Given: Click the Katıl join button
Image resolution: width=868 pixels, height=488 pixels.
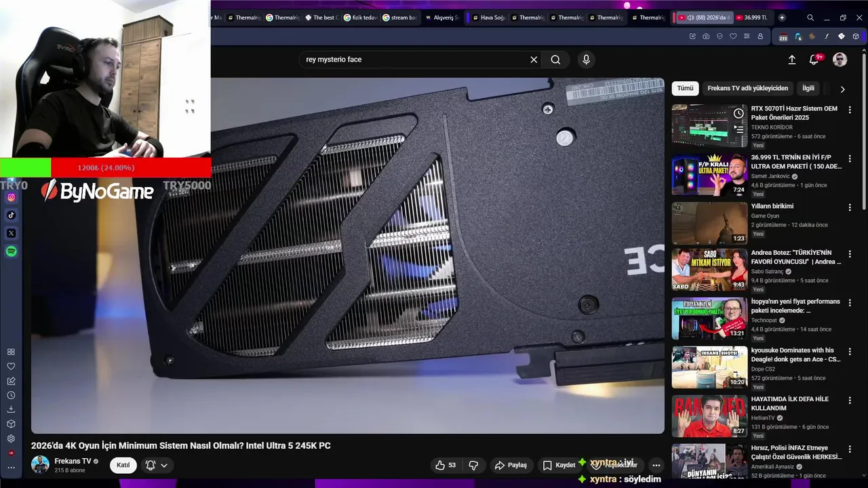Looking at the screenshot, I should [123, 465].
